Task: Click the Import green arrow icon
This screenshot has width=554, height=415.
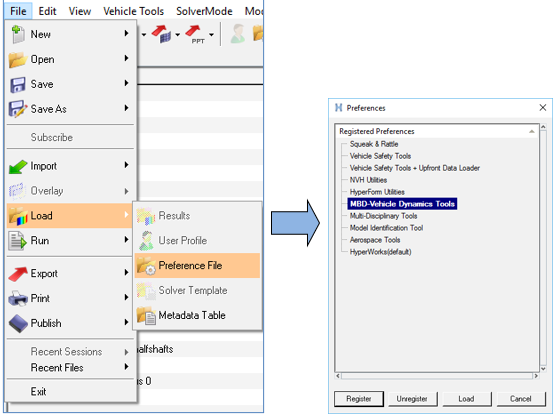Action: point(18,166)
